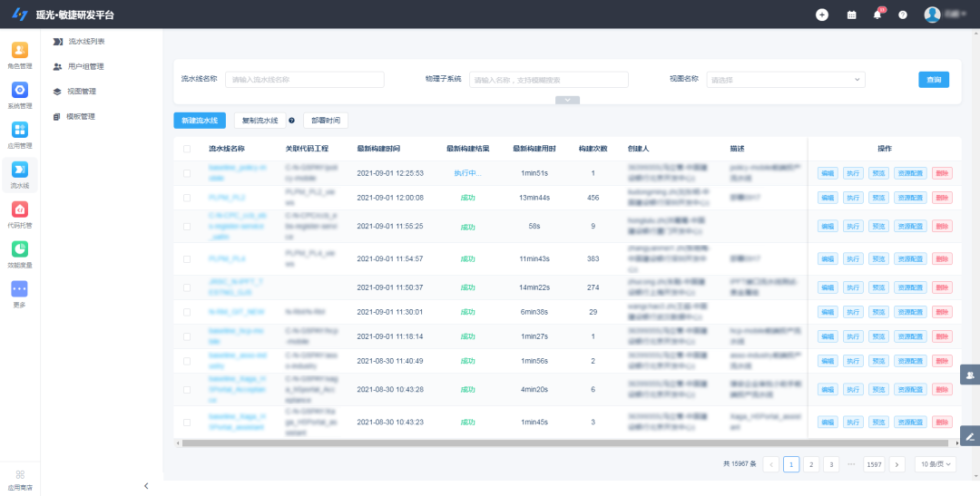This screenshot has width=980, height=496.
Task: Open 应用商店 at the sidebar bottom
Action: point(20,480)
